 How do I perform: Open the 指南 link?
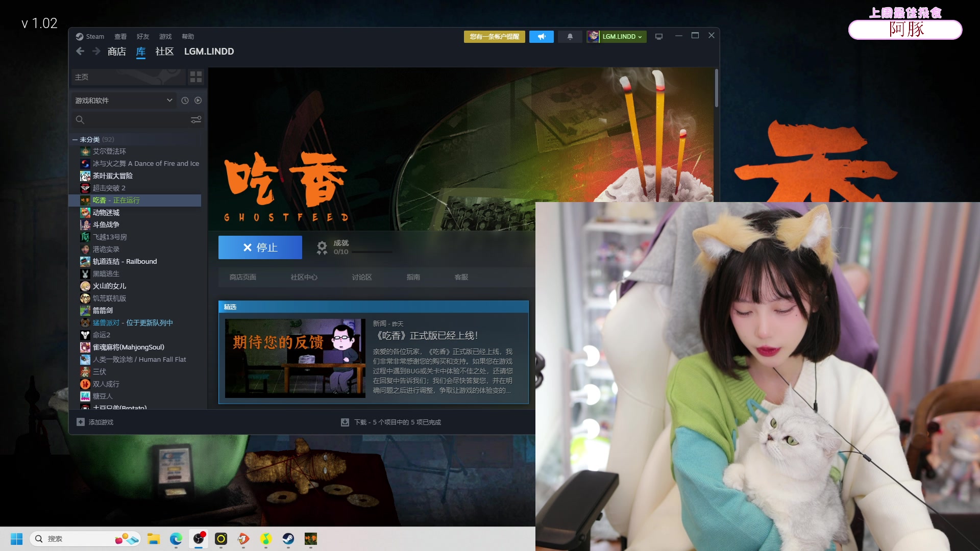(x=413, y=278)
